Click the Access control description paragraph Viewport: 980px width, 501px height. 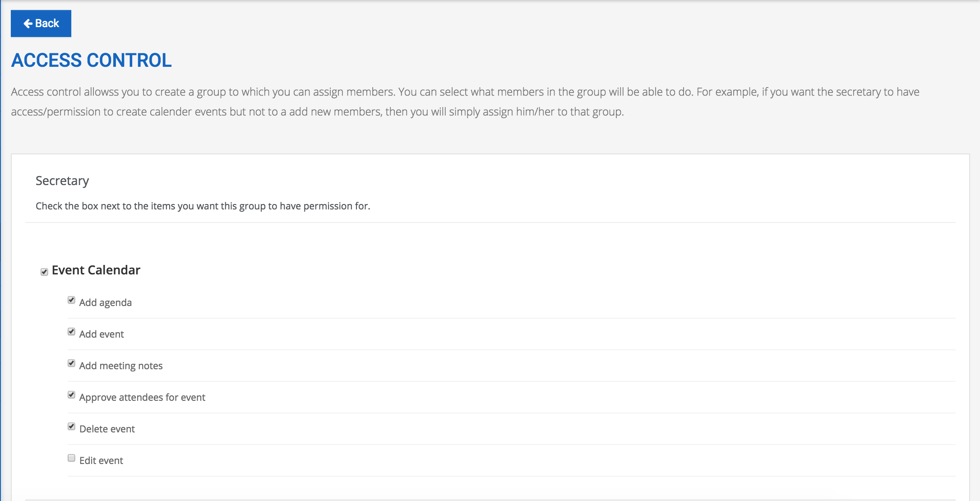[x=465, y=102]
